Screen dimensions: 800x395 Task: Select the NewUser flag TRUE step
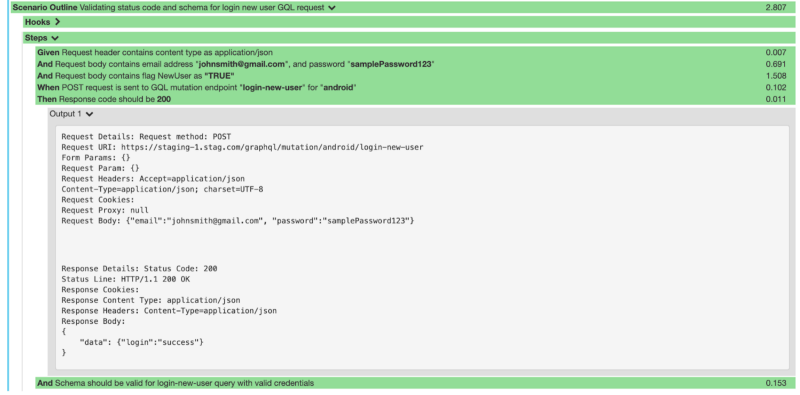(x=415, y=76)
